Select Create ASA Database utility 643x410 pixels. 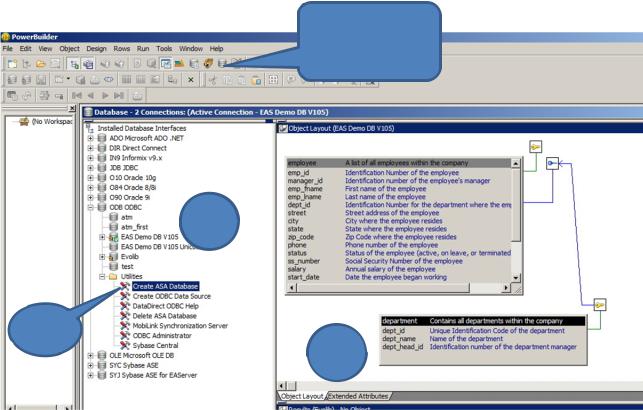[x=165, y=286]
